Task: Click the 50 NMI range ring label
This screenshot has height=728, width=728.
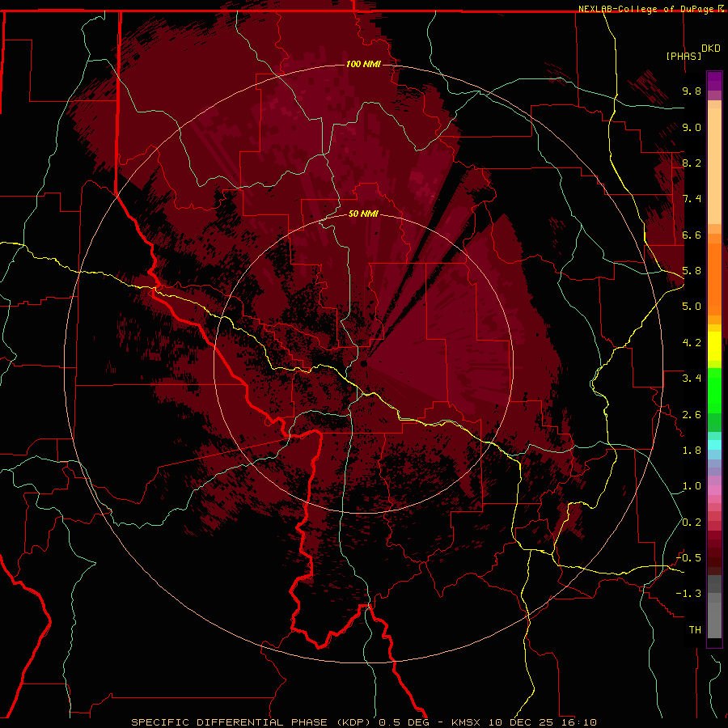Action: (363, 214)
